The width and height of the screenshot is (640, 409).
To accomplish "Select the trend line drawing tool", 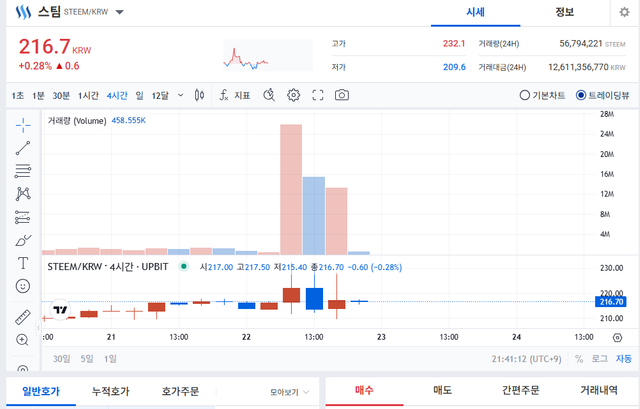I will point(23,148).
